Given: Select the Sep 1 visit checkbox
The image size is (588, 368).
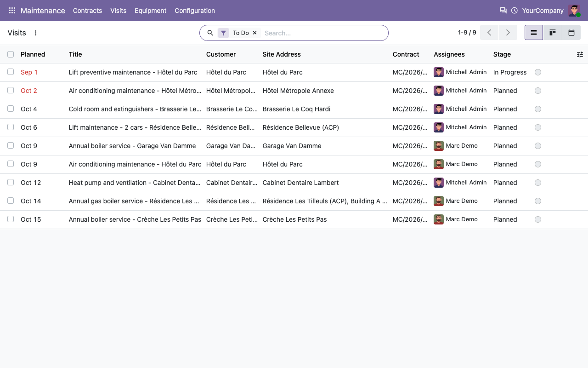Looking at the screenshot, I should click(11, 72).
